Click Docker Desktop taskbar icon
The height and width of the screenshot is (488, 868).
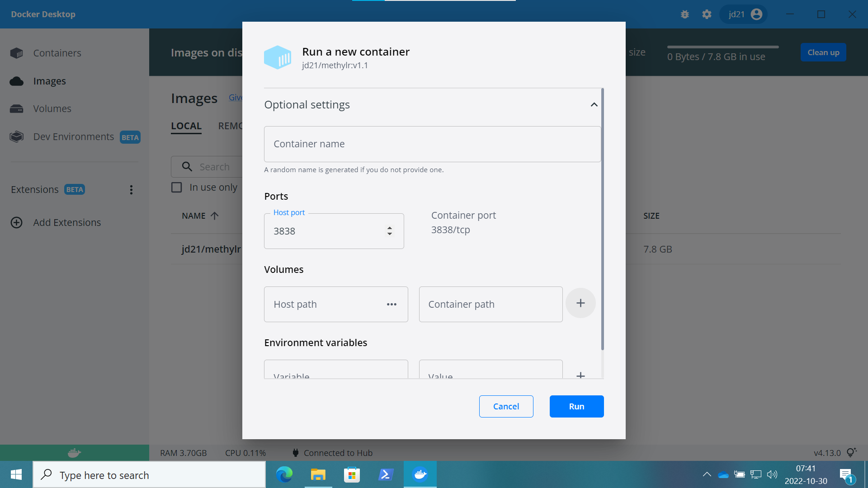pos(420,474)
